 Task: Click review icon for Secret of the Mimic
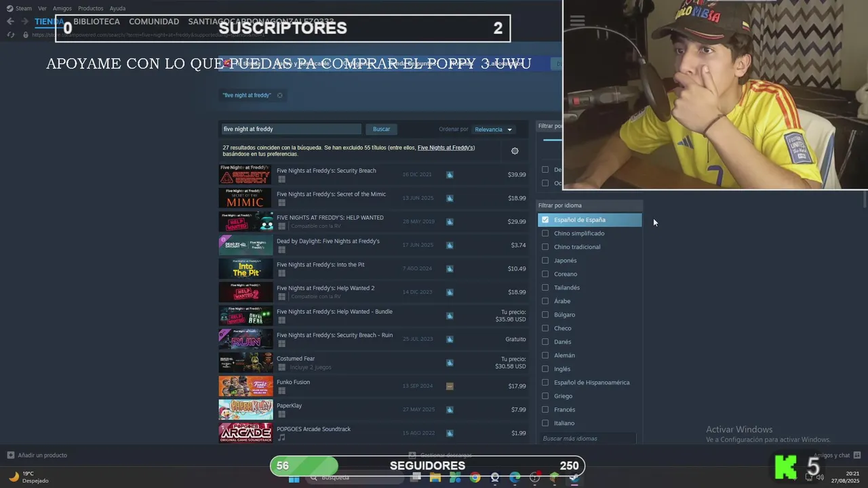coord(450,199)
